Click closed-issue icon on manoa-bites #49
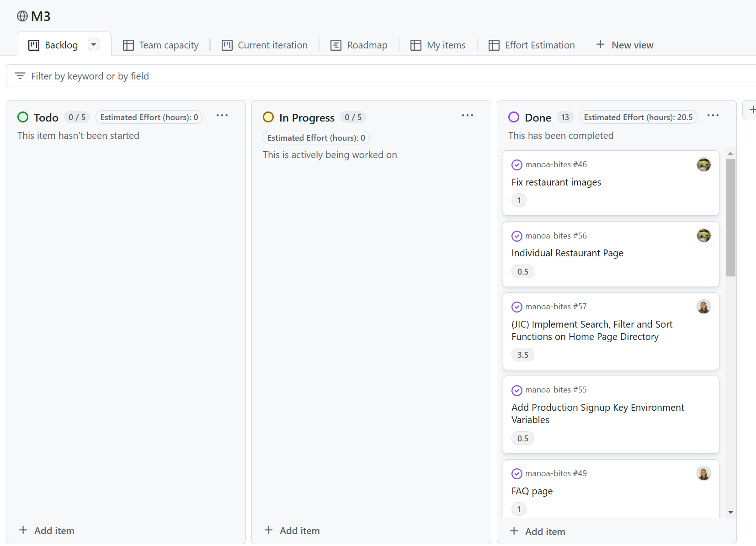756x546 pixels. pyautogui.click(x=517, y=473)
